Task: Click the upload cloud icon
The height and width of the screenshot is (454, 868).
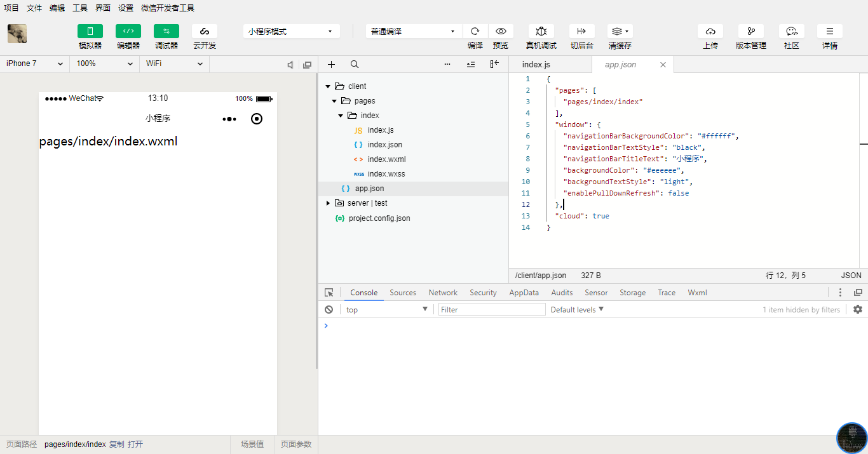Action: [x=710, y=31]
